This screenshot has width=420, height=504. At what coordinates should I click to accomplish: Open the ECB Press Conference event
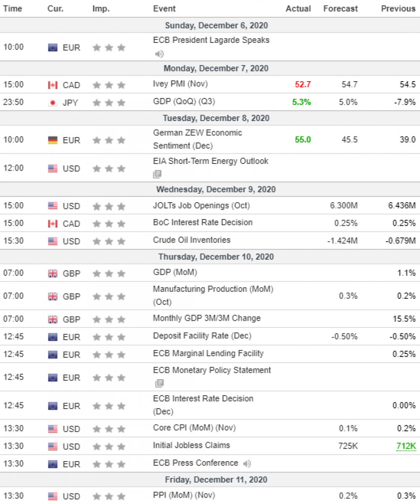coord(196,463)
